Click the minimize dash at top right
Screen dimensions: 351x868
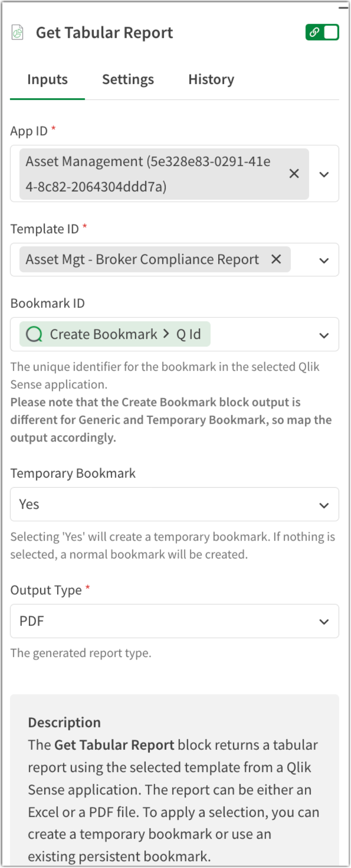click(x=343, y=7)
